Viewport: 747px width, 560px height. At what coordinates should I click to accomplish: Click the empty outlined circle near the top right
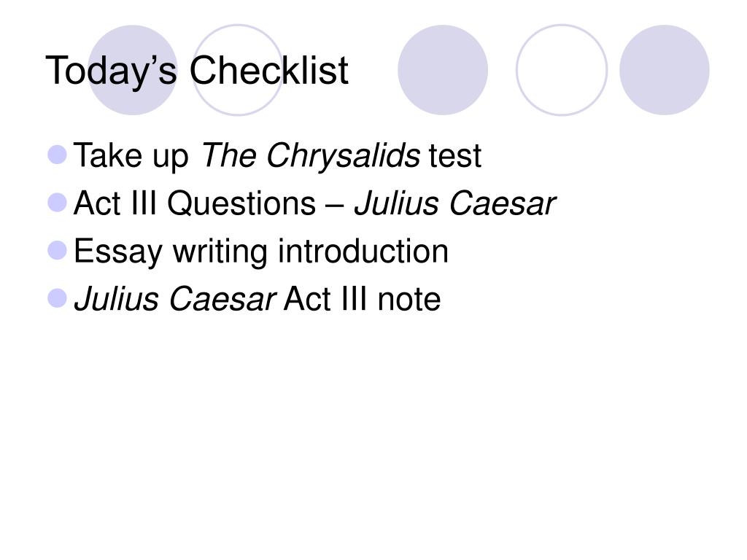[x=562, y=70]
